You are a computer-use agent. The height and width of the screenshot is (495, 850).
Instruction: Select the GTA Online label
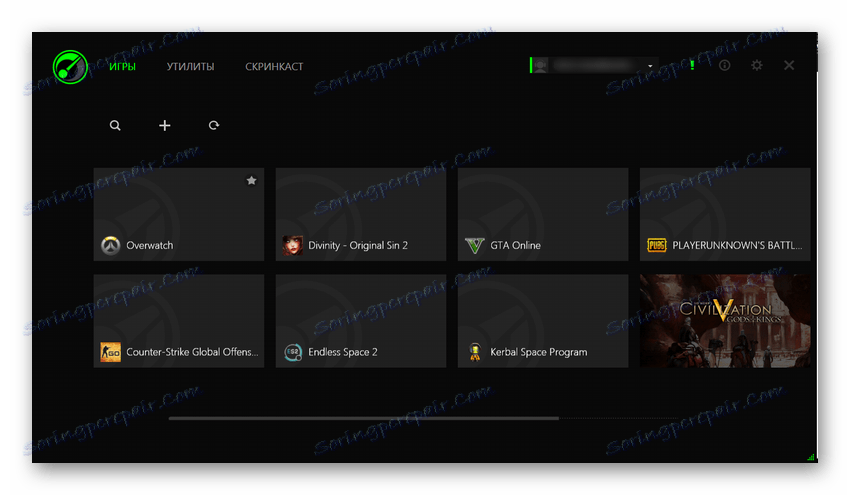[x=516, y=246]
